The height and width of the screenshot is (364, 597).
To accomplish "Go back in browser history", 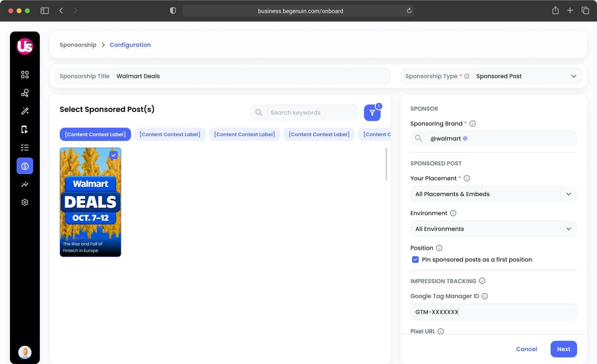I will tap(61, 11).
